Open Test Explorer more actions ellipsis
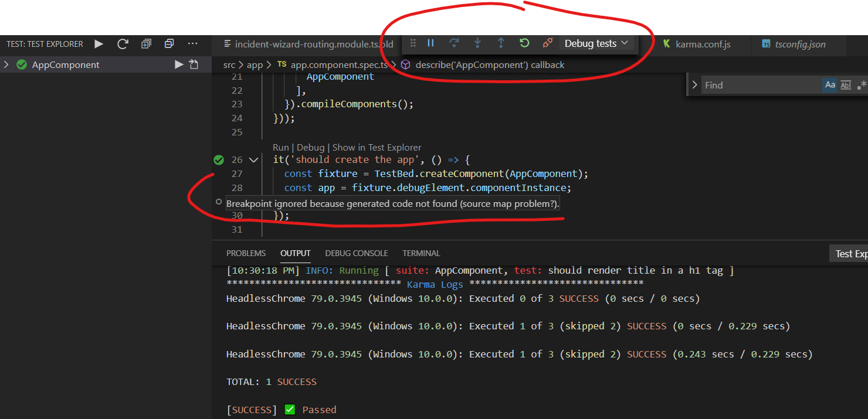The image size is (868, 419). pyautogui.click(x=192, y=44)
